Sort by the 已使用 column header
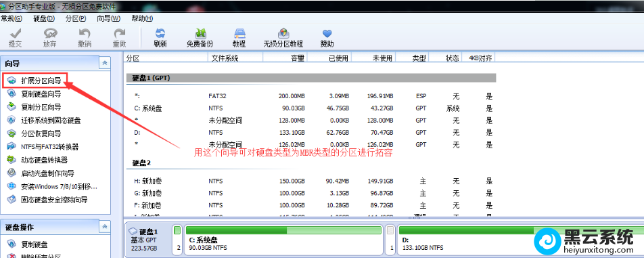This screenshot has height=258, width=644. [x=329, y=58]
